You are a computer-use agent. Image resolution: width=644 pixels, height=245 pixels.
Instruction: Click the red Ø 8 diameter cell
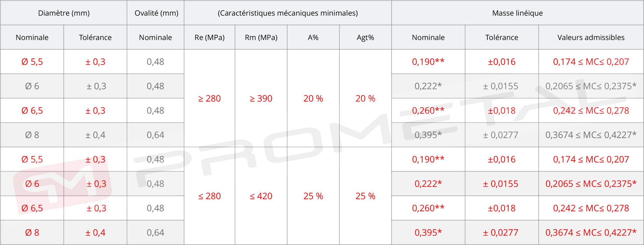tap(32, 232)
